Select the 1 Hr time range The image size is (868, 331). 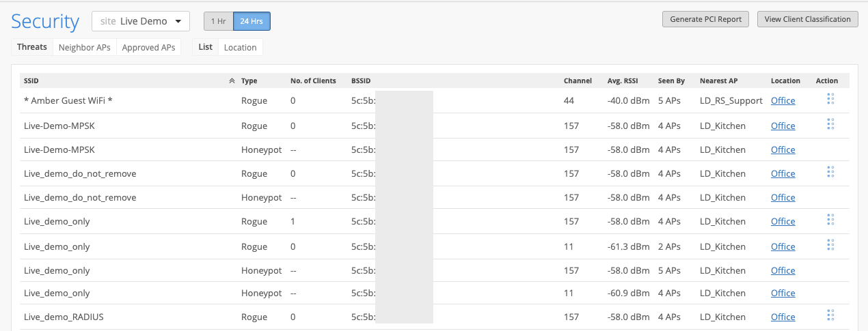[218, 21]
